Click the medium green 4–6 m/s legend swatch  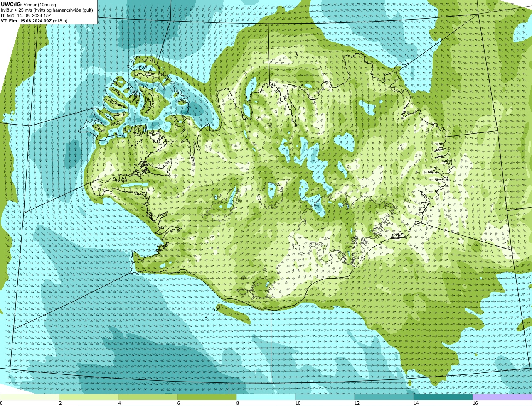[148, 397]
